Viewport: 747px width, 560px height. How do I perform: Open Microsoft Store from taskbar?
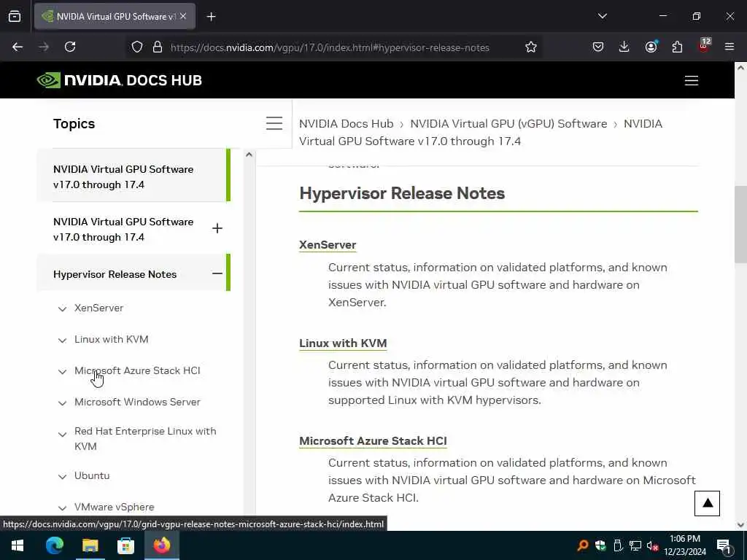point(125,545)
